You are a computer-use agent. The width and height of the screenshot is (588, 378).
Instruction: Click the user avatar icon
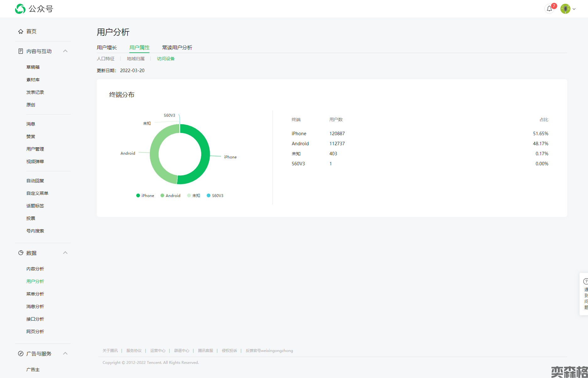pyautogui.click(x=565, y=9)
